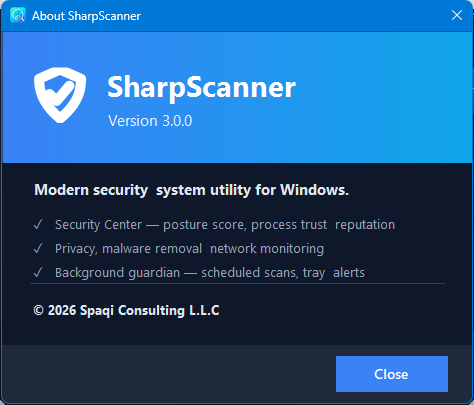Click the About SharpScanner title text
This screenshot has width=474, height=405.
(86, 16)
